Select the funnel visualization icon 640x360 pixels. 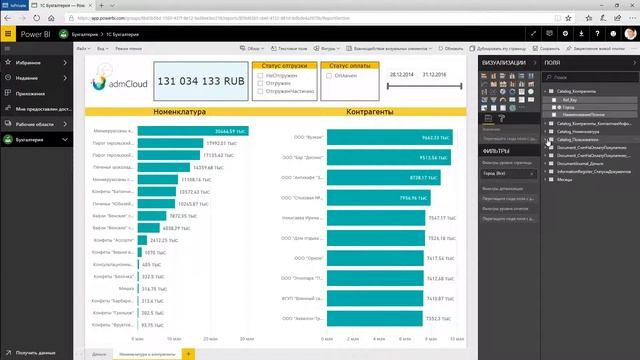click(x=493, y=100)
